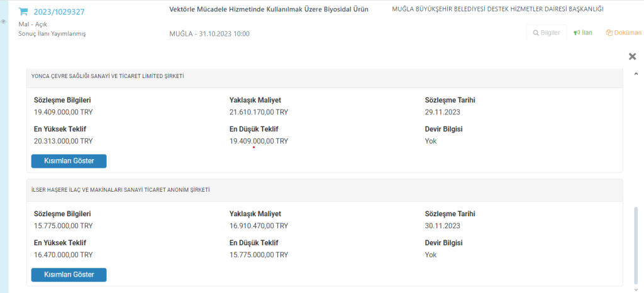Image resolution: width=644 pixels, height=293 pixels.
Task: Click the 19.409.000,00 TRY lowest bid value
Action: tap(258, 141)
